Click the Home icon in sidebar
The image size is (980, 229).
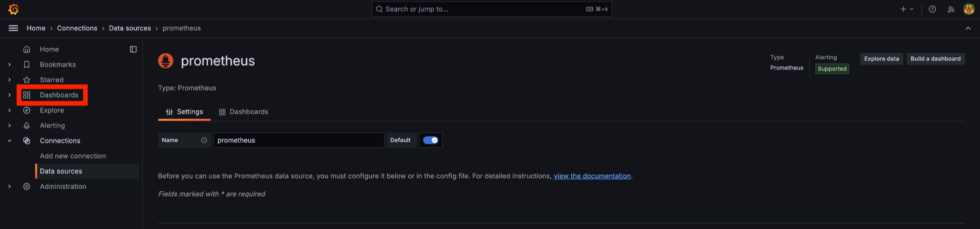26,49
